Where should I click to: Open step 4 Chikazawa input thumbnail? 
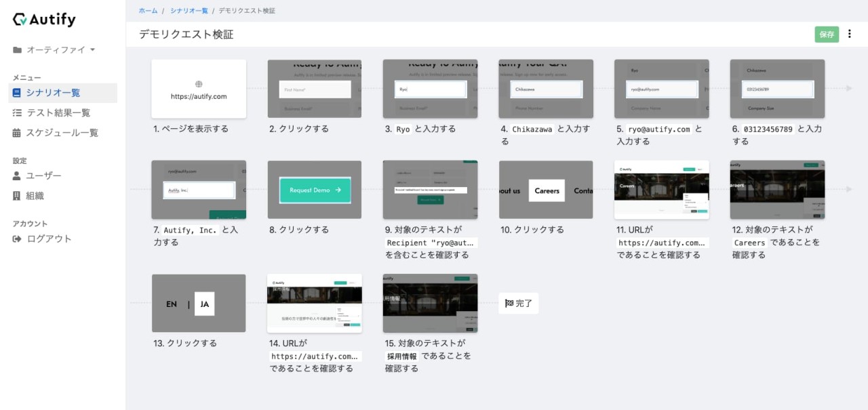click(x=546, y=89)
